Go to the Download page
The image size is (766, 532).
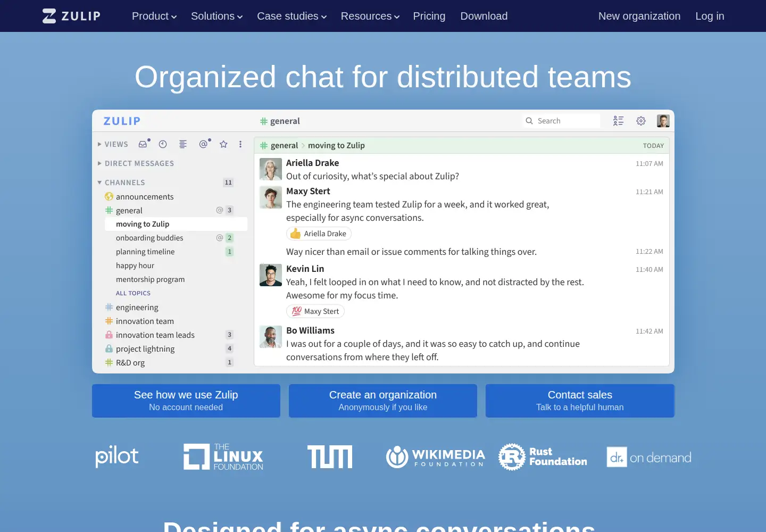(x=484, y=16)
